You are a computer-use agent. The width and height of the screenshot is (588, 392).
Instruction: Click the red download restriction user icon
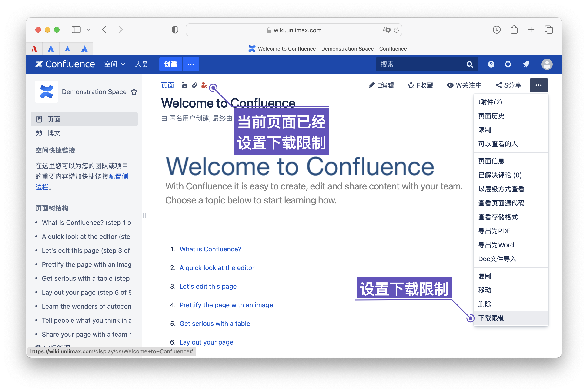(x=204, y=85)
